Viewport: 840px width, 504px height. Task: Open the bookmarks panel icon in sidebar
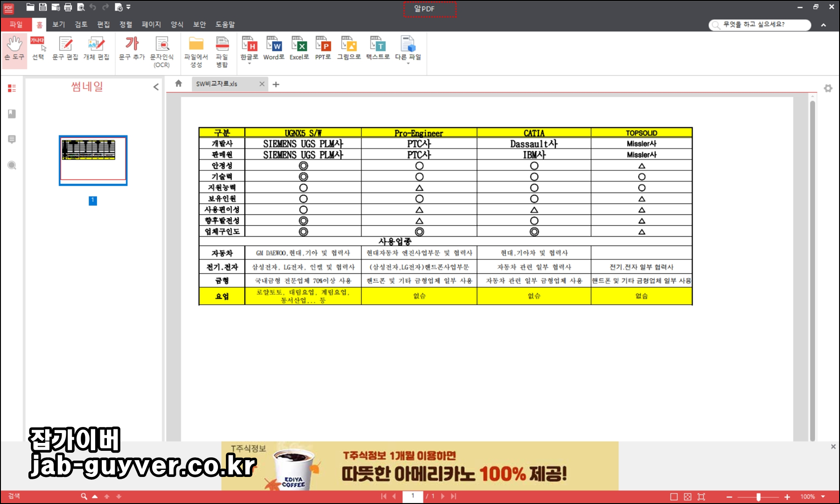tap(12, 114)
